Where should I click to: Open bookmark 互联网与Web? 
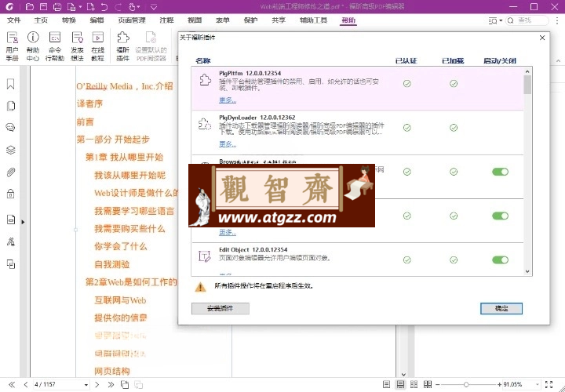point(120,299)
